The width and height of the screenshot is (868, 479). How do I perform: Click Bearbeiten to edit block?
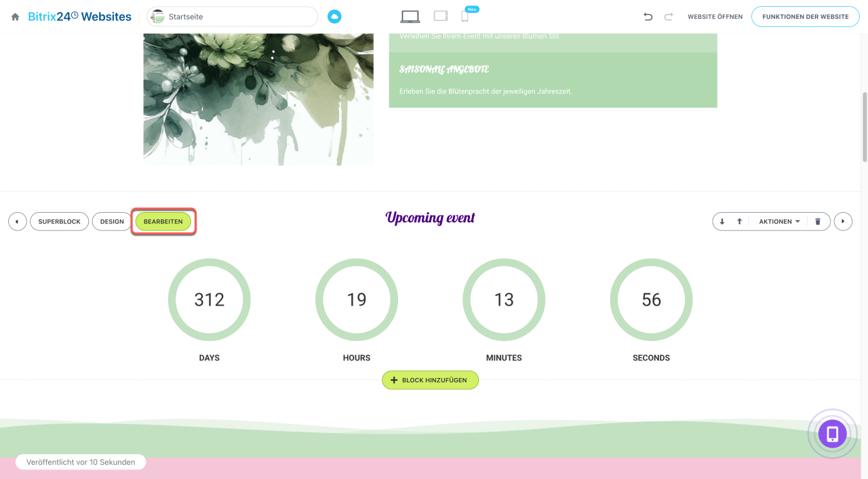point(163,222)
